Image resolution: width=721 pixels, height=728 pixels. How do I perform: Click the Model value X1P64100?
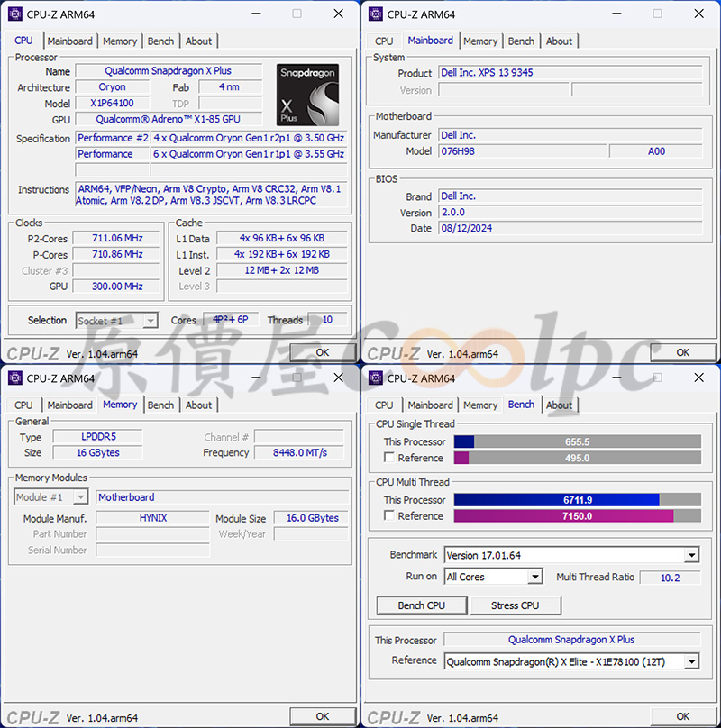click(x=113, y=103)
